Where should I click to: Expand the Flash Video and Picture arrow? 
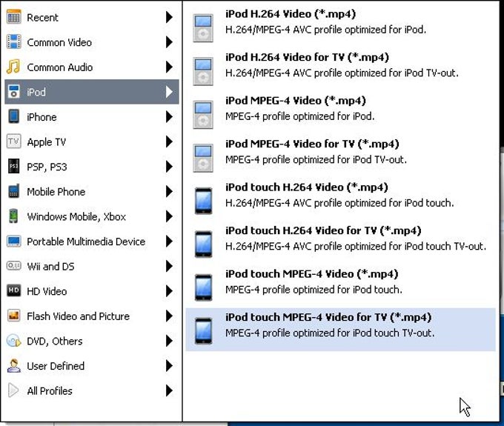pyautogui.click(x=169, y=316)
